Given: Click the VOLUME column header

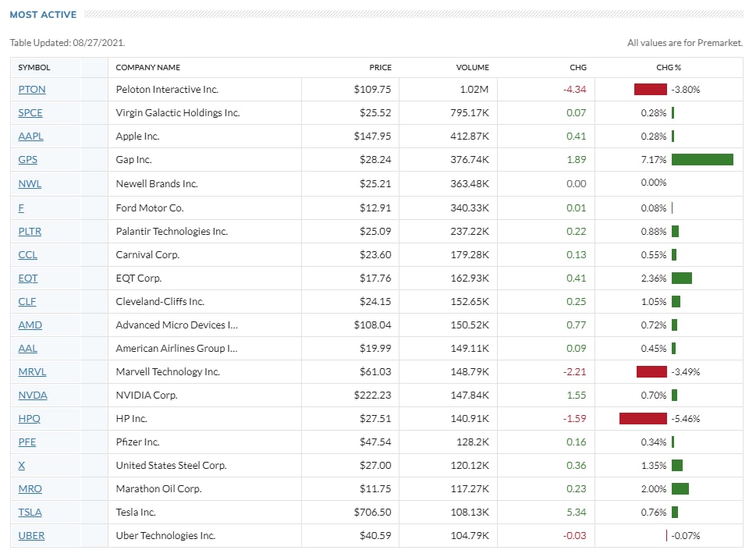Looking at the screenshot, I should pyautogui.click(x=473, y=68).
